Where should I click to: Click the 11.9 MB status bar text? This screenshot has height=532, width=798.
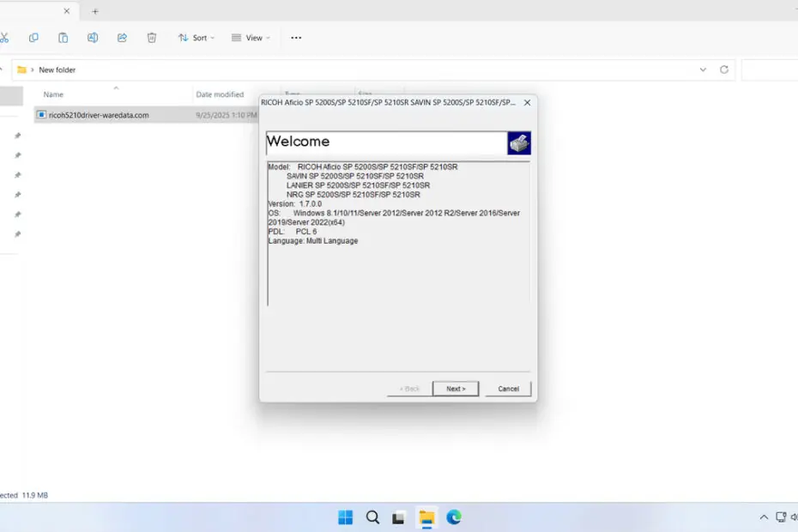[x=35, y=495]
